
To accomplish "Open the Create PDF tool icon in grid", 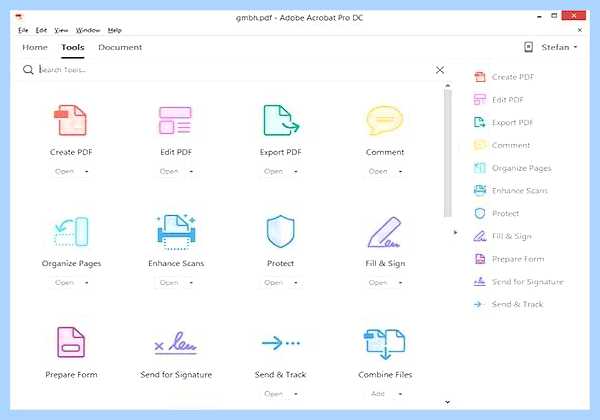I will point(71,120).
